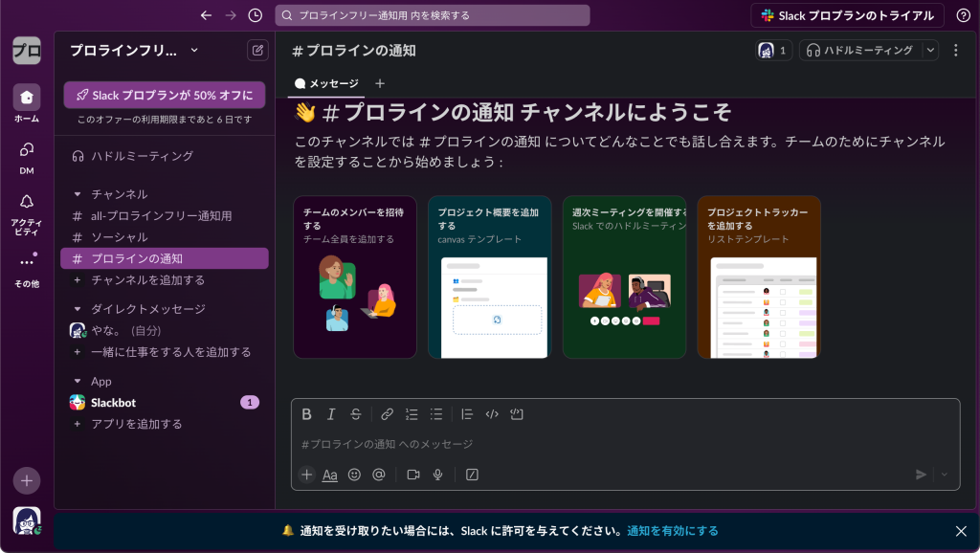Screen dimensions: 980x553
Task: Open the video clip recording icon
Action: pyautogui.click(x=412, y=474)
